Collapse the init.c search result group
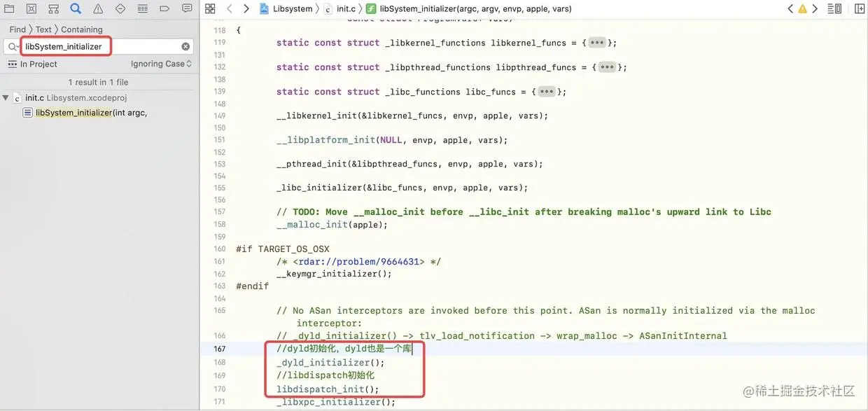This screenshot has height=411, width=868. click(6, 97)
